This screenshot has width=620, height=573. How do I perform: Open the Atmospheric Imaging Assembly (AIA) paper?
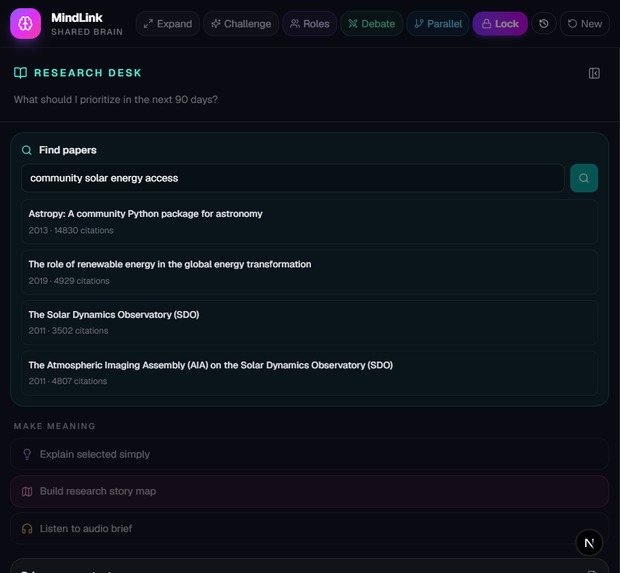[309, 373]
